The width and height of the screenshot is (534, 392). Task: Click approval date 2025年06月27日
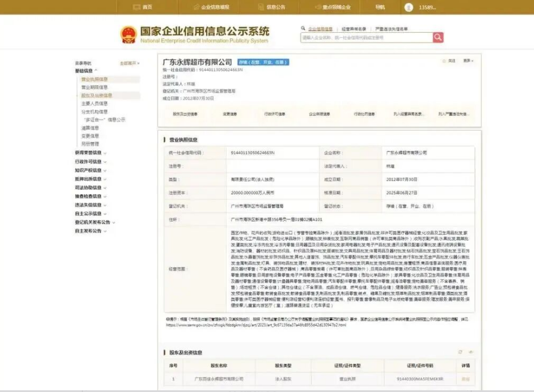(x=402, y=193)
